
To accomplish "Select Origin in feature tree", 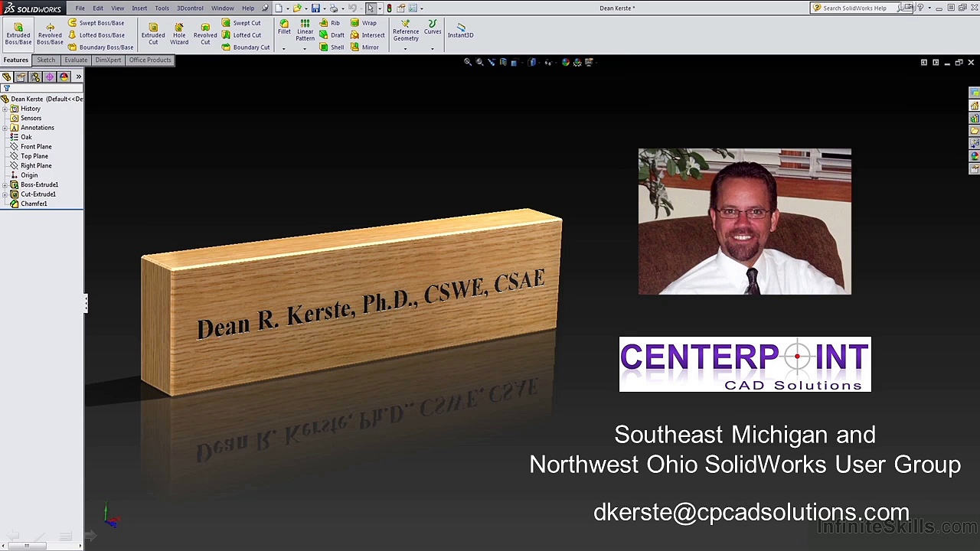I will coord(24,175).
